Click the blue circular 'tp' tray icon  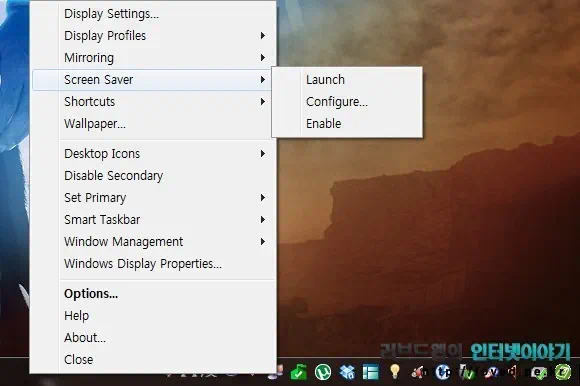click(x=442, y=372)
